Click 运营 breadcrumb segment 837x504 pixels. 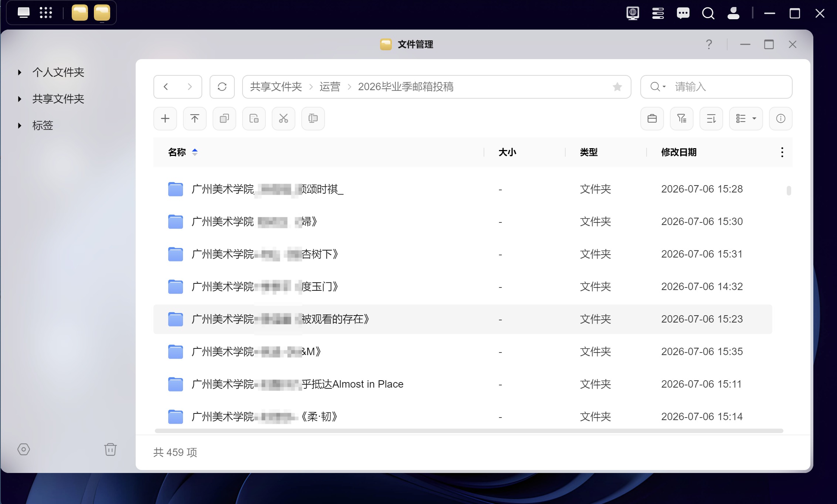[330, 87]
